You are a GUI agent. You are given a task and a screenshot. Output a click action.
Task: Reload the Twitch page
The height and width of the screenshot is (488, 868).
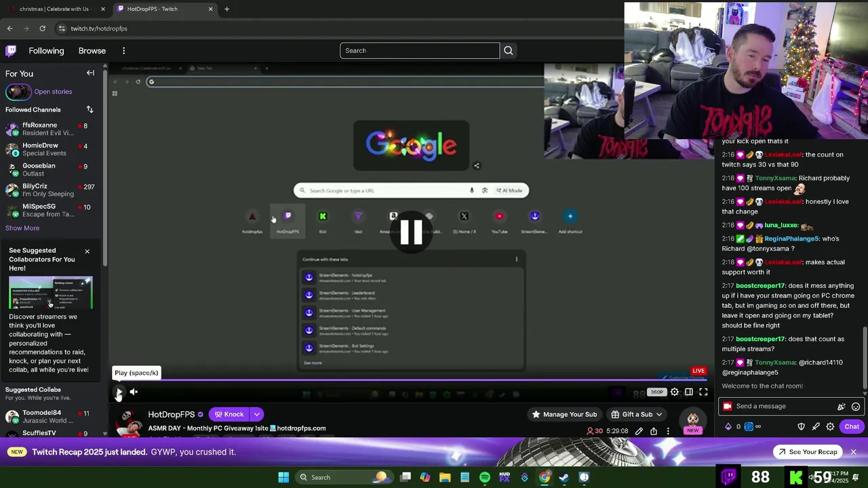[x=42, y=28]
